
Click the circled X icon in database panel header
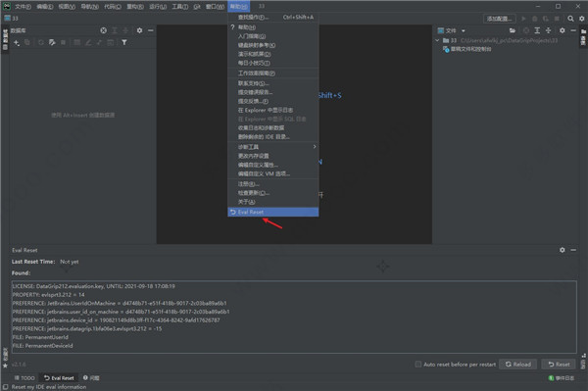[x=104, y=30]
